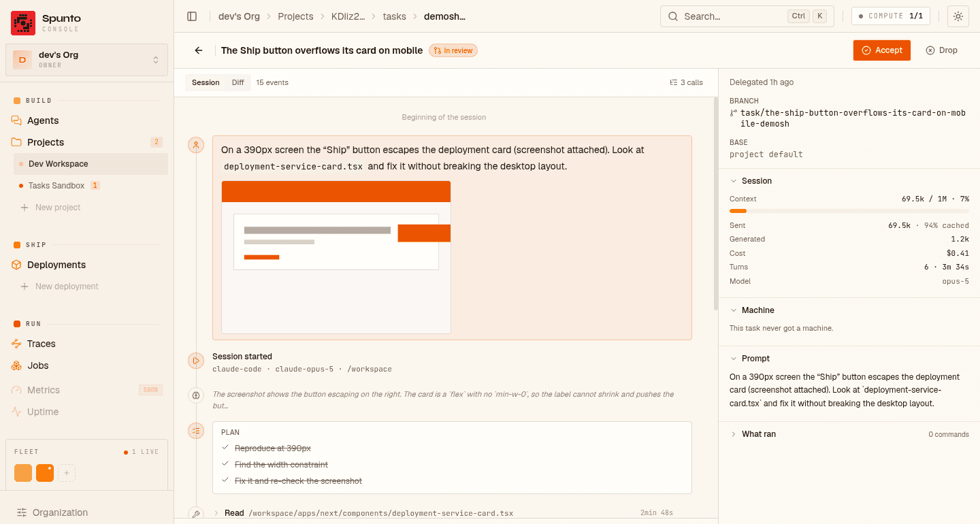Click the wrench icon beside the Read step
The image size is (980, 524).
(196, 514)
